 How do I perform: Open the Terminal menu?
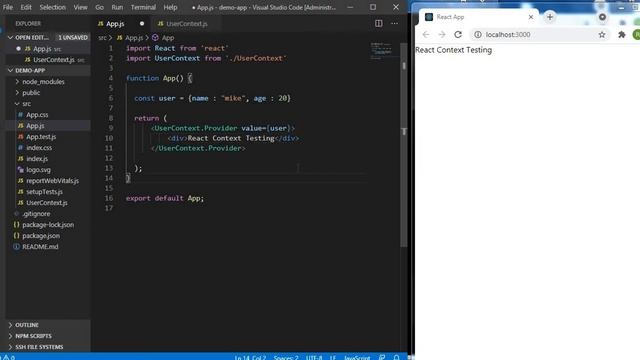tap(143, 7)
